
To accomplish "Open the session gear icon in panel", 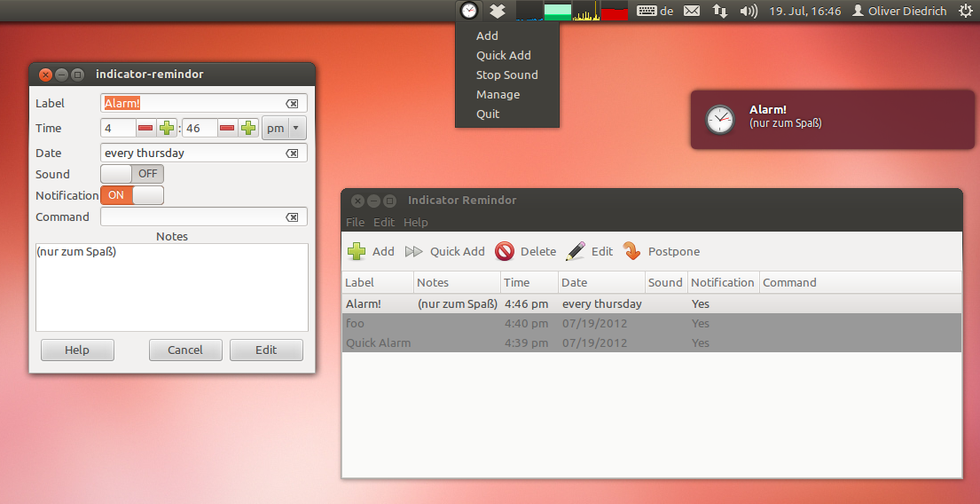I will click(x=966, y=11).
